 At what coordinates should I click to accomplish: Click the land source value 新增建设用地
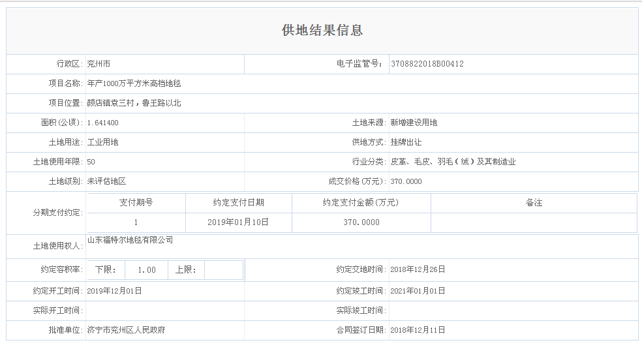(x=414, y=123)
